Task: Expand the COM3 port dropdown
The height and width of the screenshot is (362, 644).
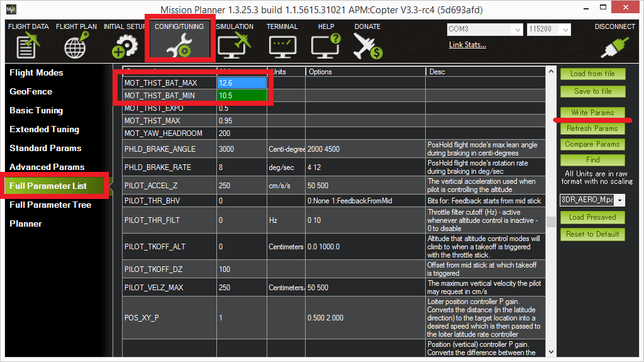Action: (518, 30)
